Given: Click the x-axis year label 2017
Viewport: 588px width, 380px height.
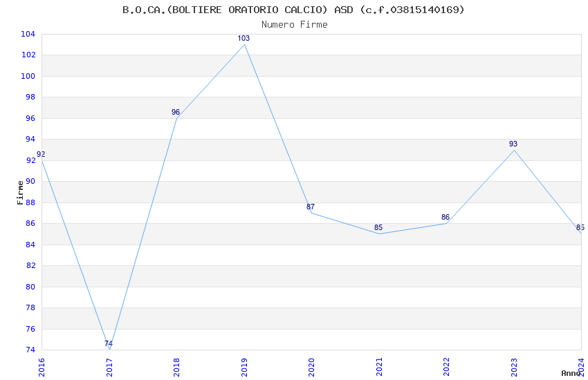Looking at the screenshot, I should [x=109, y=368].
